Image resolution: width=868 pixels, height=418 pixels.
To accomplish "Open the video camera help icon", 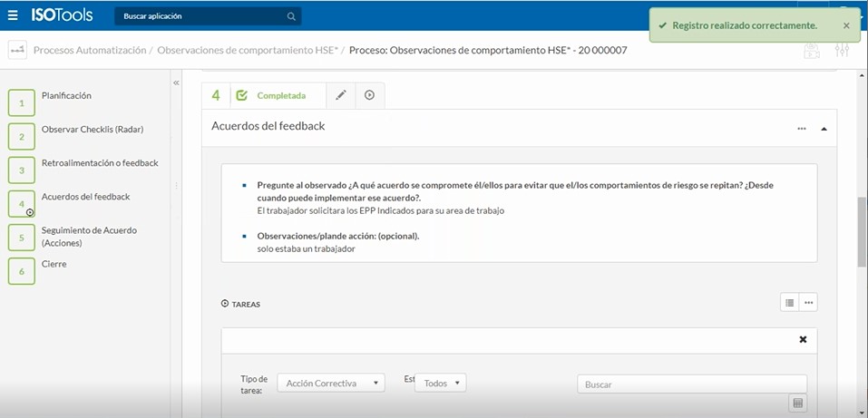I will point(812,52).
